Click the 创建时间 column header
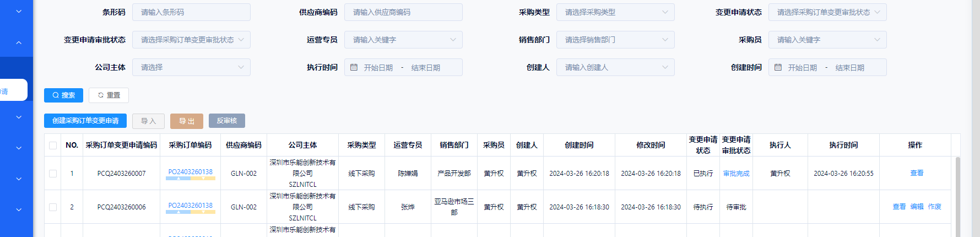 579,145
